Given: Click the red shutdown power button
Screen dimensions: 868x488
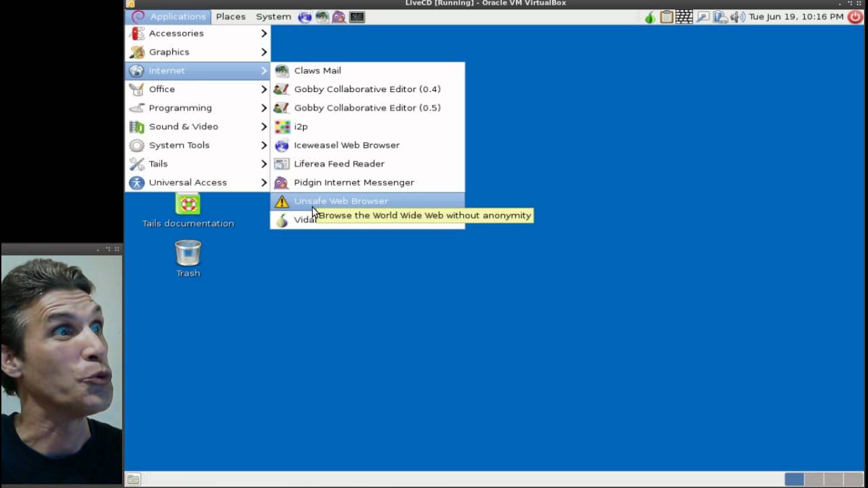Looking at the screenshot, I should click(x=855, y=17).
